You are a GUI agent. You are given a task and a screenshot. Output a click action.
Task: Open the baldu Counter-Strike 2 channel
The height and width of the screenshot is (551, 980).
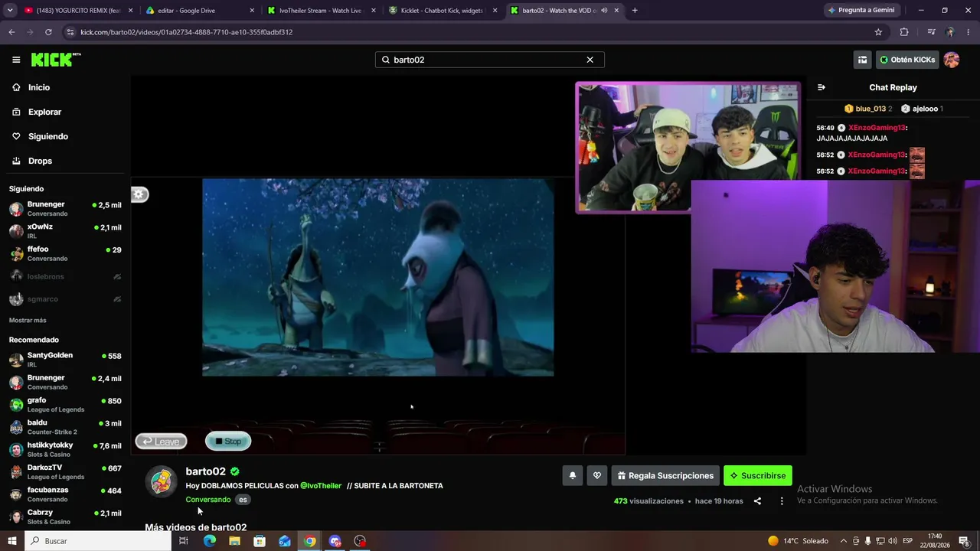click(x=65, y=427)
